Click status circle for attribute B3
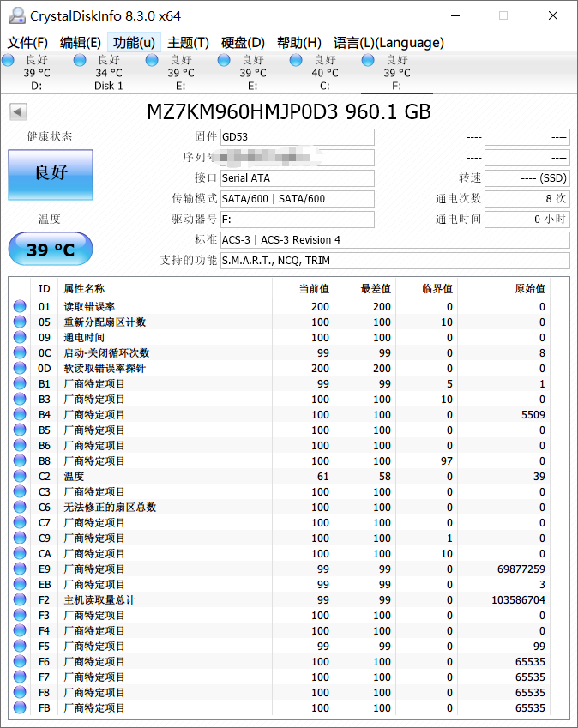The width and height of the screenshot is (578, 728). [x=20, y=399]
